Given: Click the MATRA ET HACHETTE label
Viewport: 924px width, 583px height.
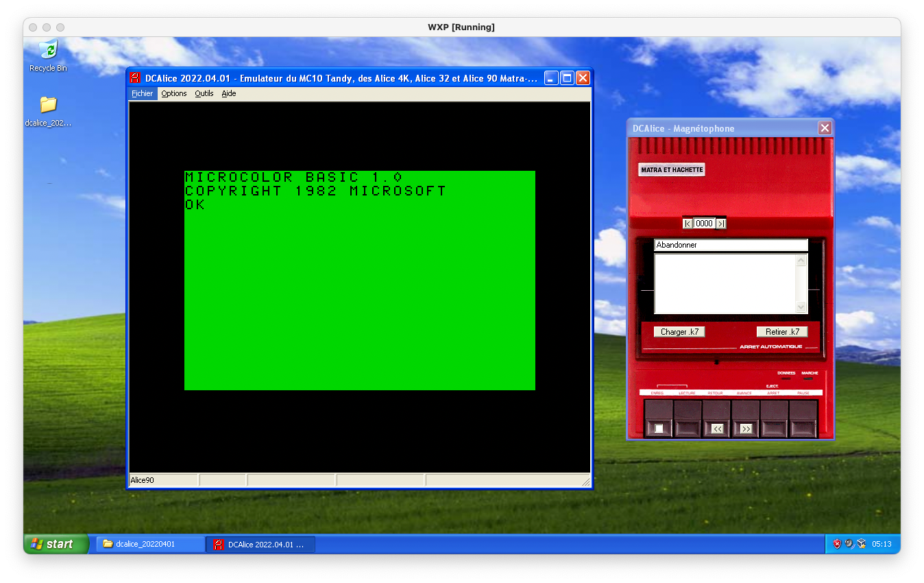Looking at the screenshot, I should [672, 169].
